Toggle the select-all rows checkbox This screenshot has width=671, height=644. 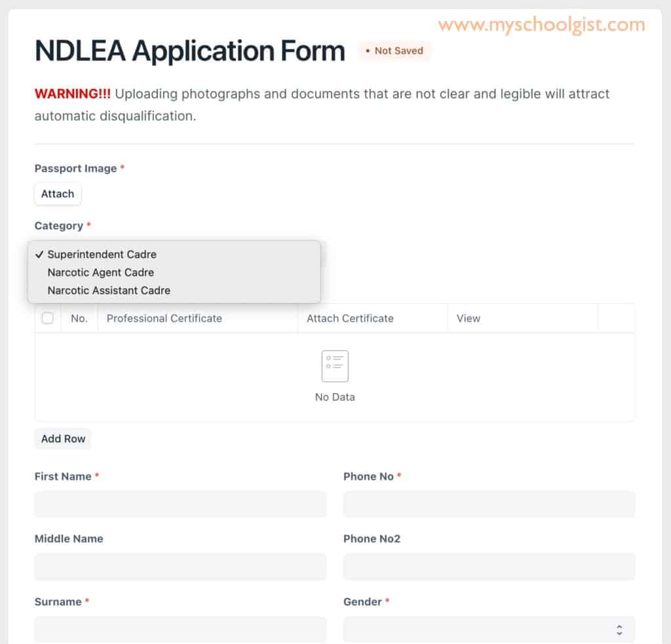(x=48, y=318)
